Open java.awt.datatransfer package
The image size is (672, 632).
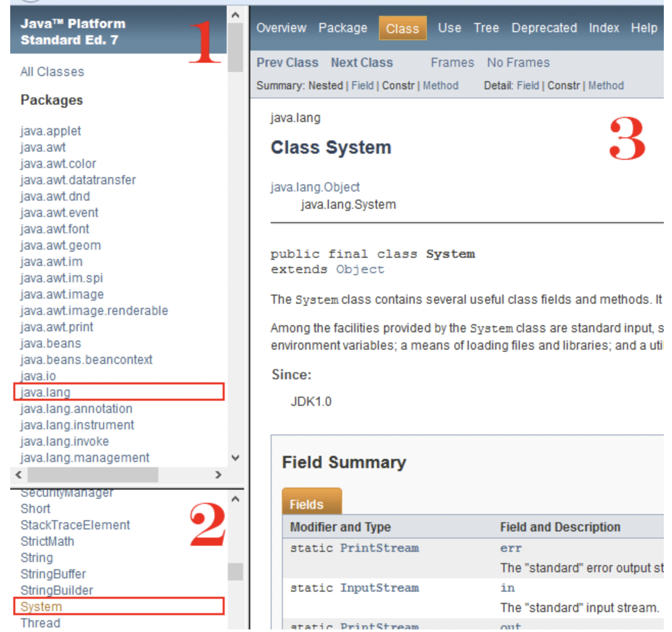click(78, 180)
